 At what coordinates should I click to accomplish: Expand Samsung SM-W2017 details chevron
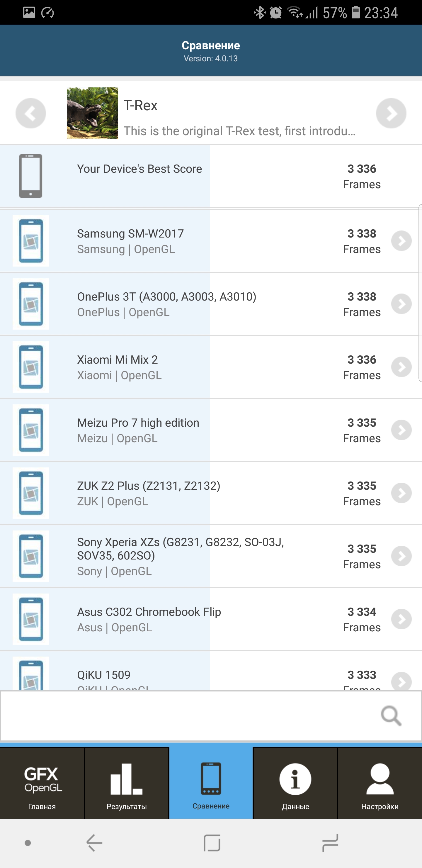(401, 241)
